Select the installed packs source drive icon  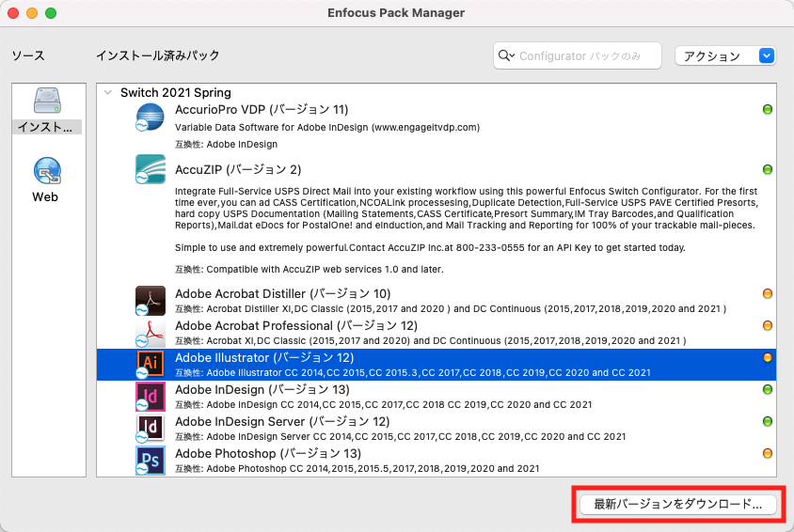[x=48, y=101]
